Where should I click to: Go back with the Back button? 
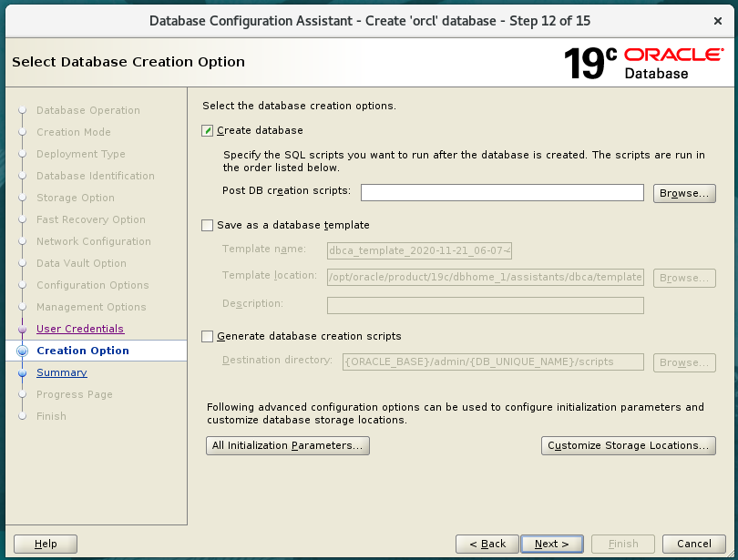click(x=487, y=544)
